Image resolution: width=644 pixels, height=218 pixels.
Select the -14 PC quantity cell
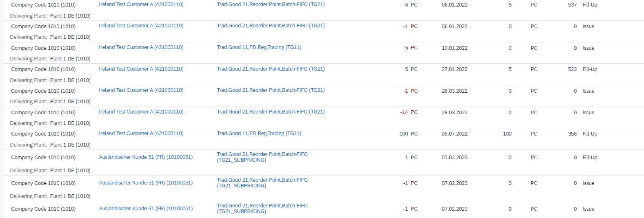409,112
